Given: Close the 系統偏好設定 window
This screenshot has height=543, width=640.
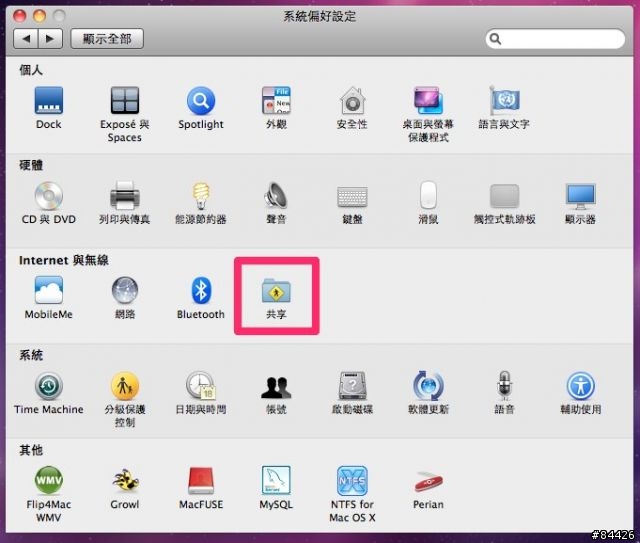Looking at the screenshot, I should pyautogui.click(x=20, y=16).
